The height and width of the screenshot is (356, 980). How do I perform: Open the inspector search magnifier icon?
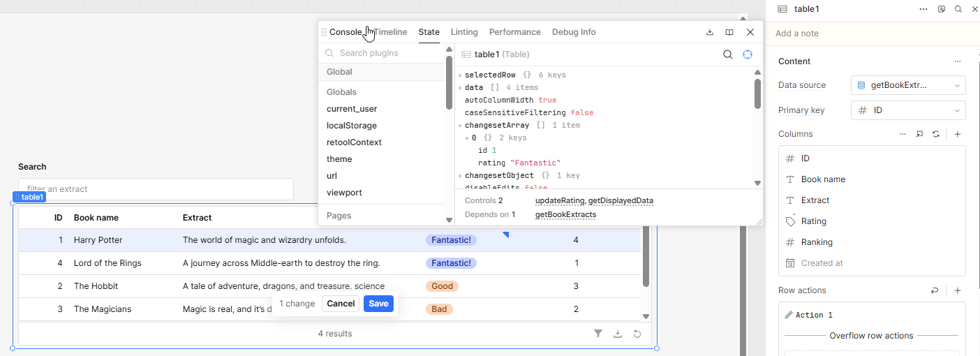tap(958, 9)
